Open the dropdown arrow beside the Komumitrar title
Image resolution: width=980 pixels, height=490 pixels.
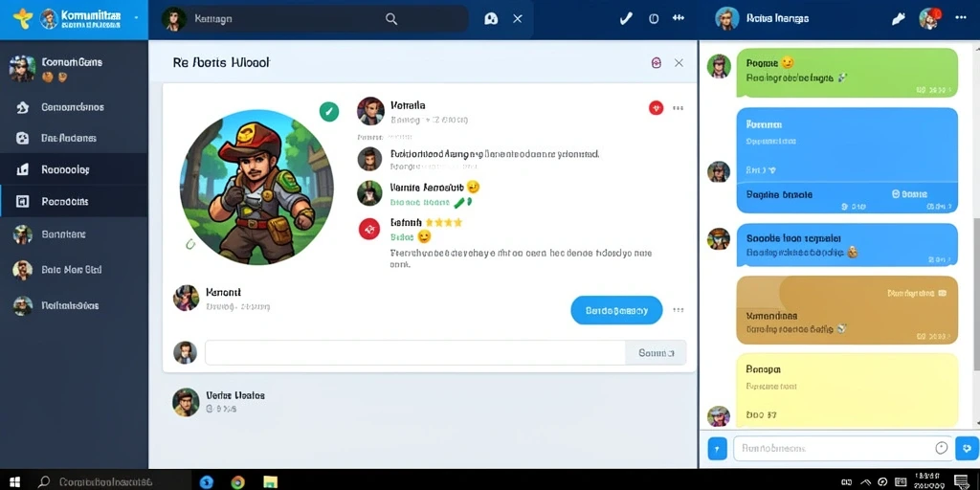point(136,18)
